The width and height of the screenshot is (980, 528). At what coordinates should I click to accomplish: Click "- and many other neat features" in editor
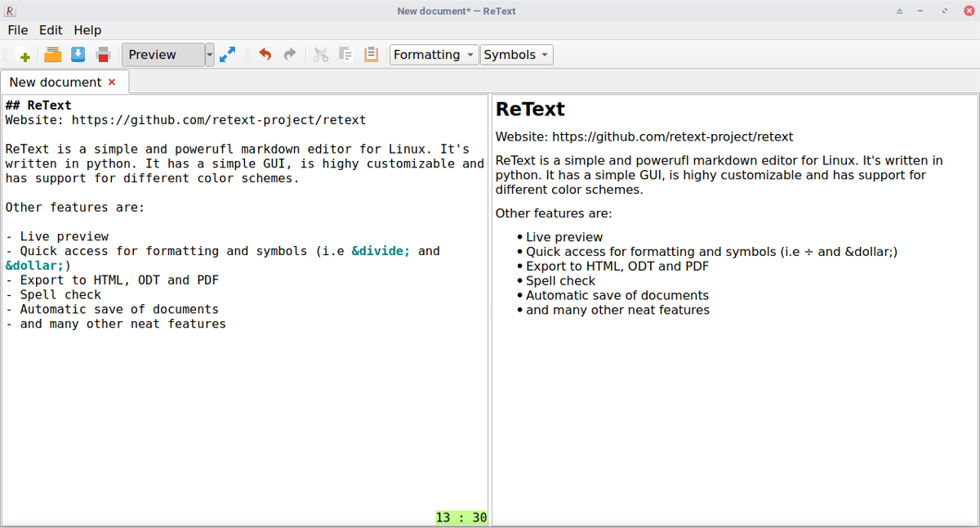115,324
